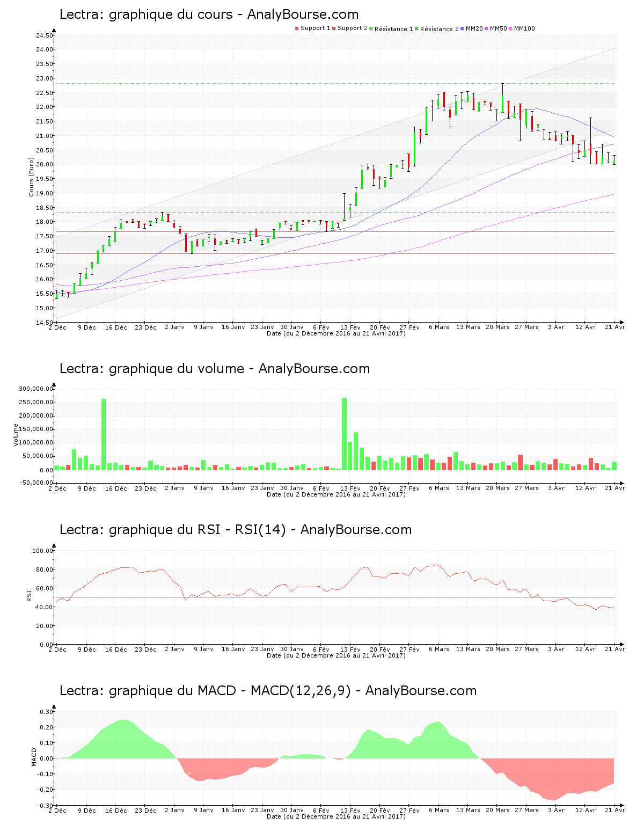Click the -0.10 MACD axis value
This screenshot has width=644, height=832.
45,774
